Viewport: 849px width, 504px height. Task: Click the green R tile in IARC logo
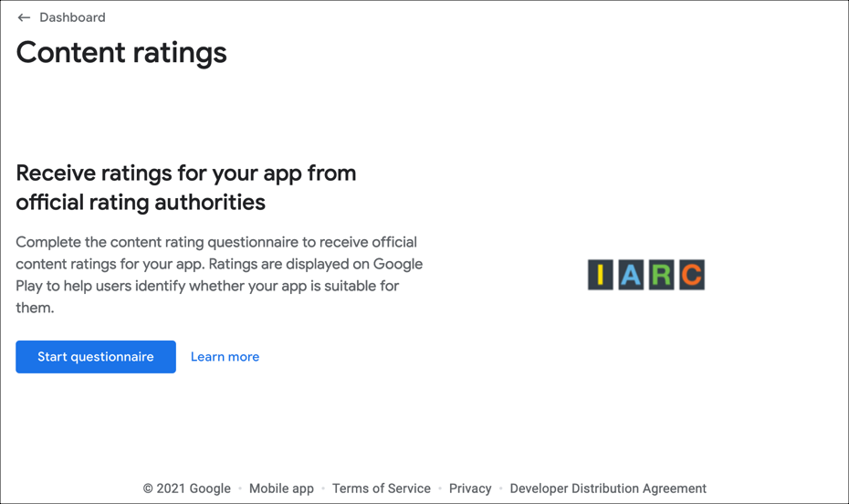pyautogui.click(x=661, y=275)
